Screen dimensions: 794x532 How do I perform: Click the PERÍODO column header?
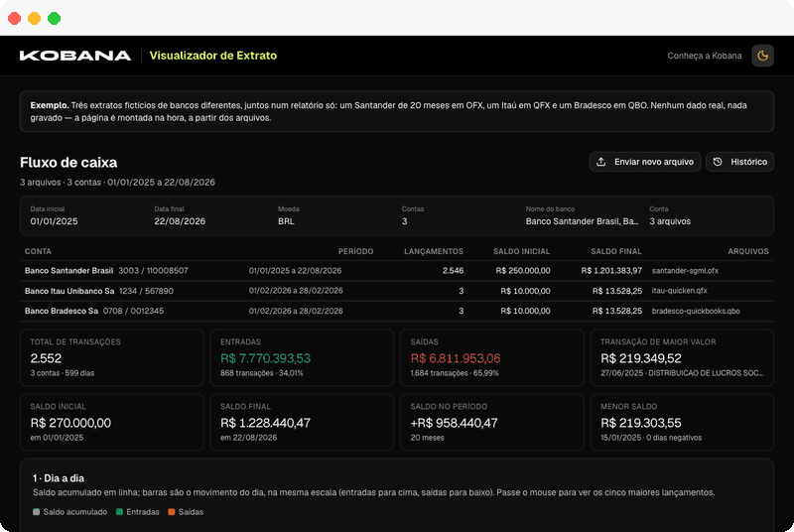point(355,251)
